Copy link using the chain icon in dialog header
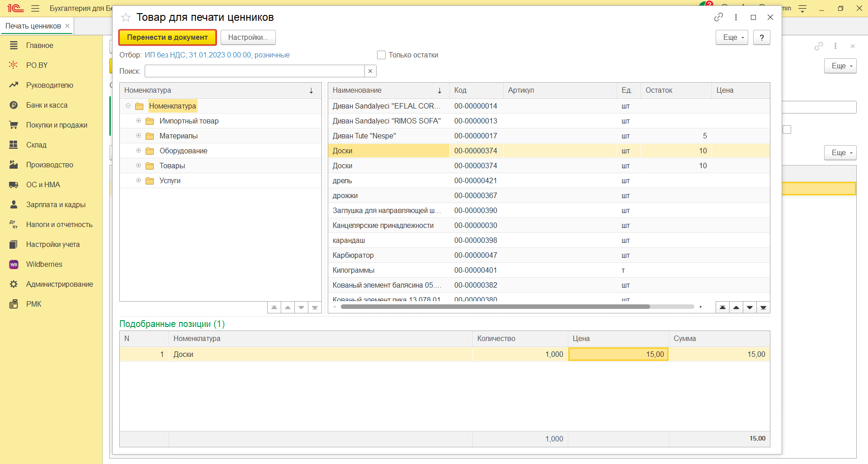 click(718, 17)
